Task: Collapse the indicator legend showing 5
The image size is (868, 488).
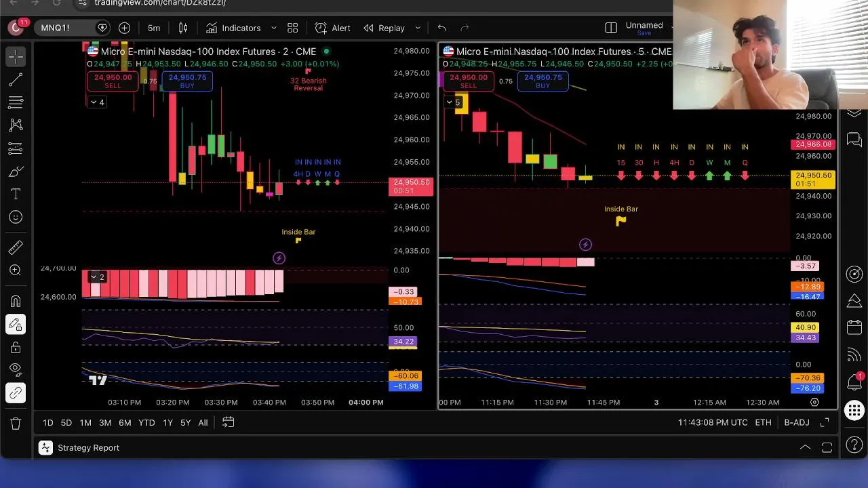Action: (453, 102)
